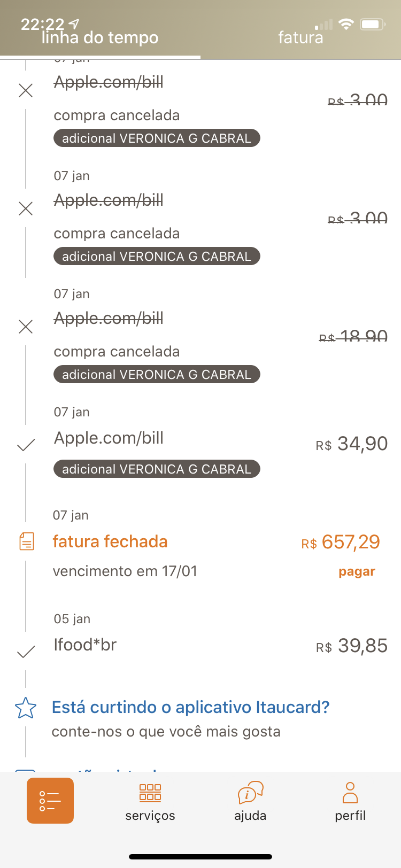
Task: Tap the R$ 657,29 invoice amount
Action: click(x=341, y=542)
